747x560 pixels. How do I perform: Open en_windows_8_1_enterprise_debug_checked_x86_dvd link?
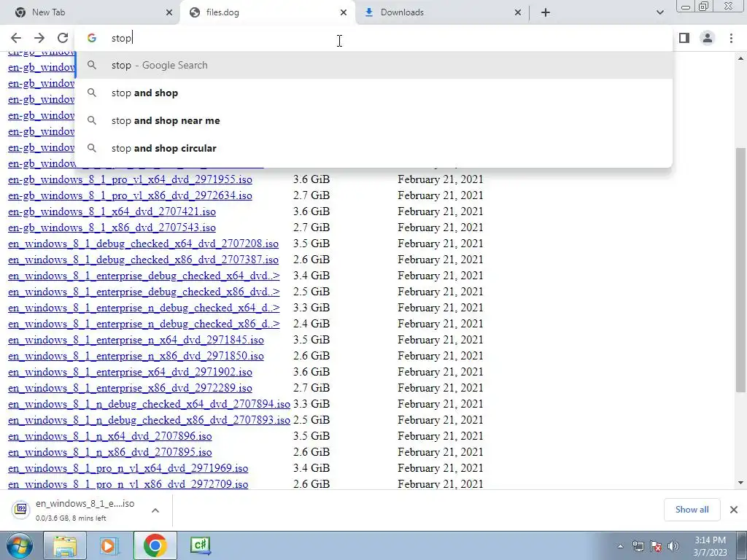(144, 292)
